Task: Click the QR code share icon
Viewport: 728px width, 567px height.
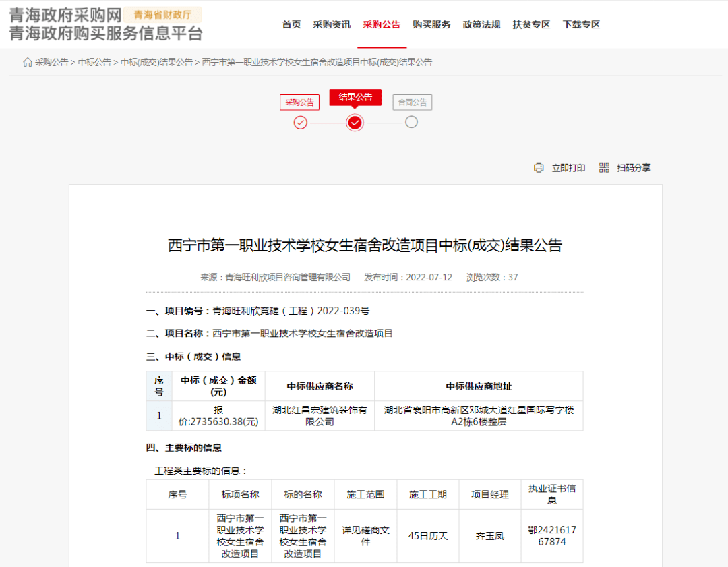Action: coord(604,168)
